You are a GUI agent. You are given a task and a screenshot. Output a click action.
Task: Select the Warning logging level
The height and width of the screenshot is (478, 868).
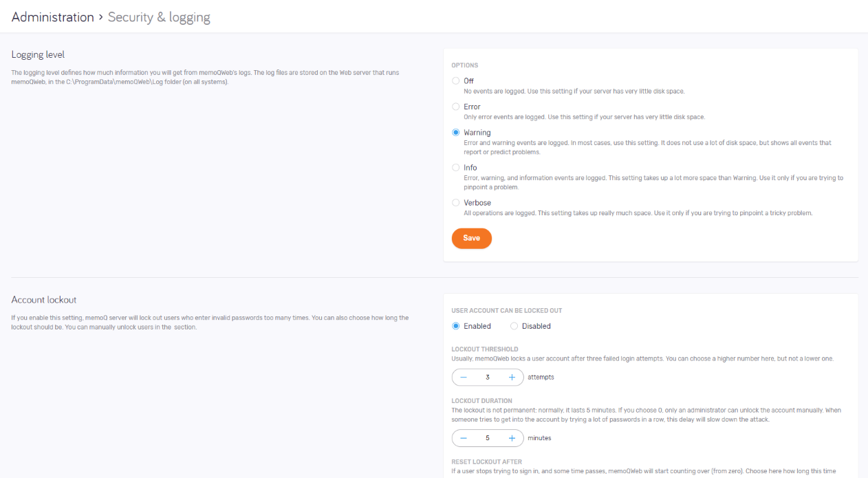point(455,132)
